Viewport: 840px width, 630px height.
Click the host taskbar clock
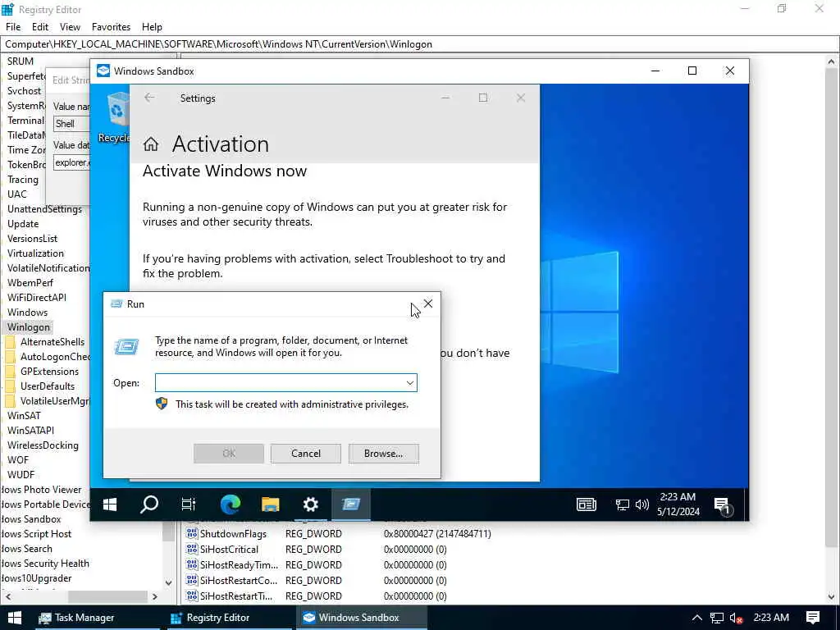[771, 618]
